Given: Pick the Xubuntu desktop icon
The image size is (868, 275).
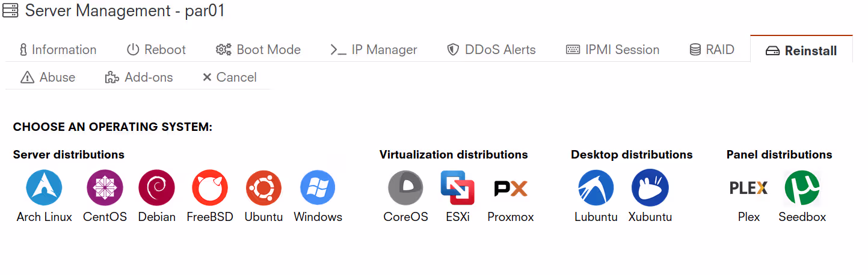Looking at the screenshot, I should tap(650, 188).
